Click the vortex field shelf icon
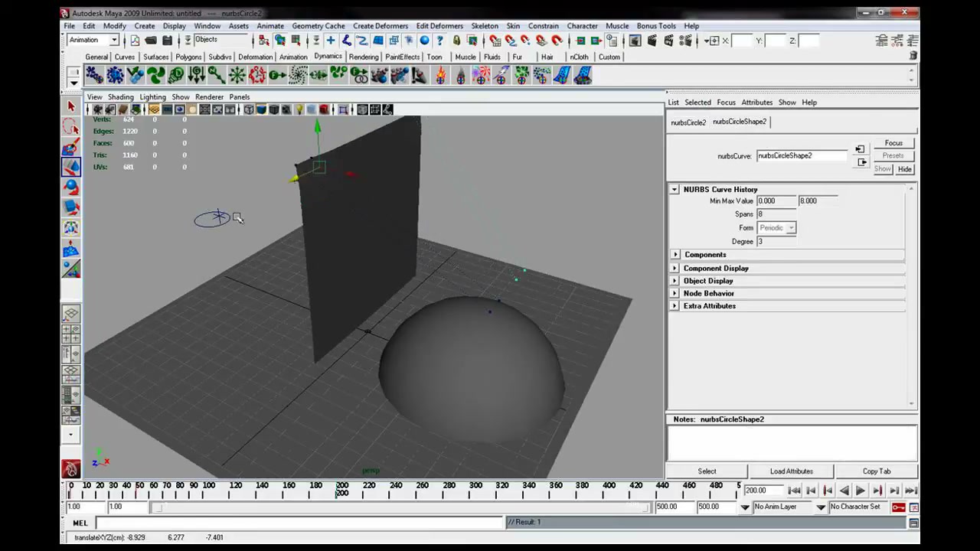 coord(297,75)
